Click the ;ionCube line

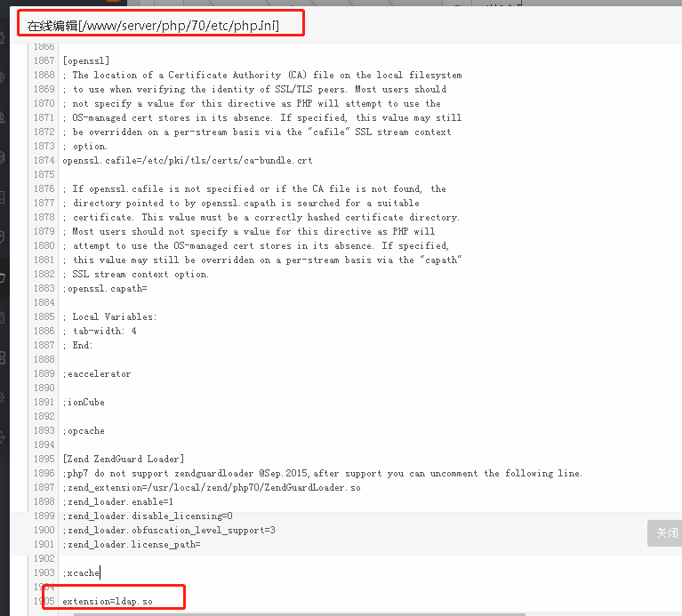click(x=84, y=402)
